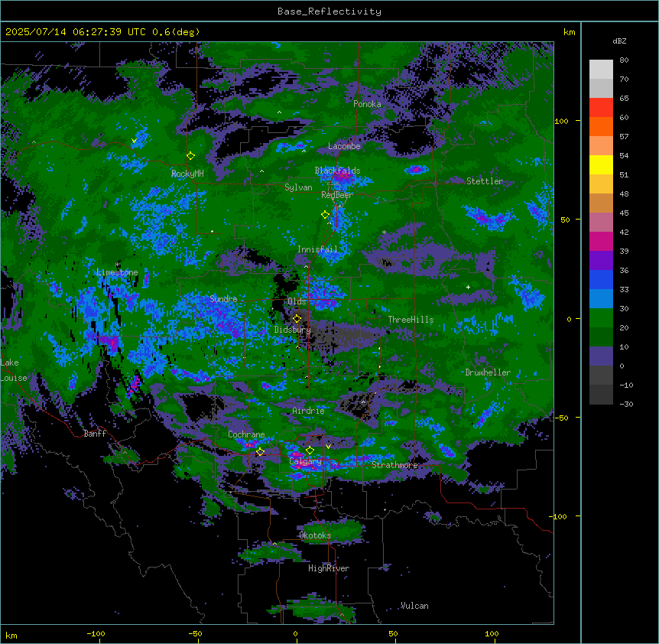
Task: Select the slate purple 0-10 dBZ swatch
Action: point(601,356)
